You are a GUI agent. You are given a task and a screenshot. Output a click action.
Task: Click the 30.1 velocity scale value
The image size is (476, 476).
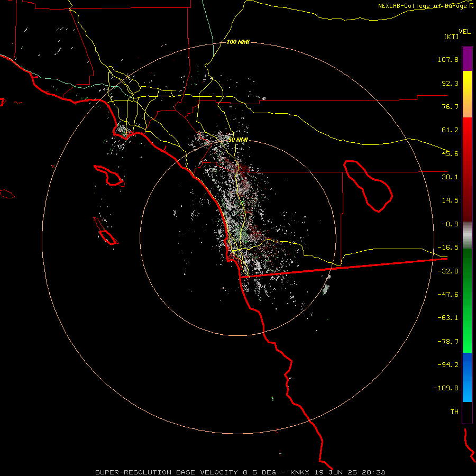450,177
